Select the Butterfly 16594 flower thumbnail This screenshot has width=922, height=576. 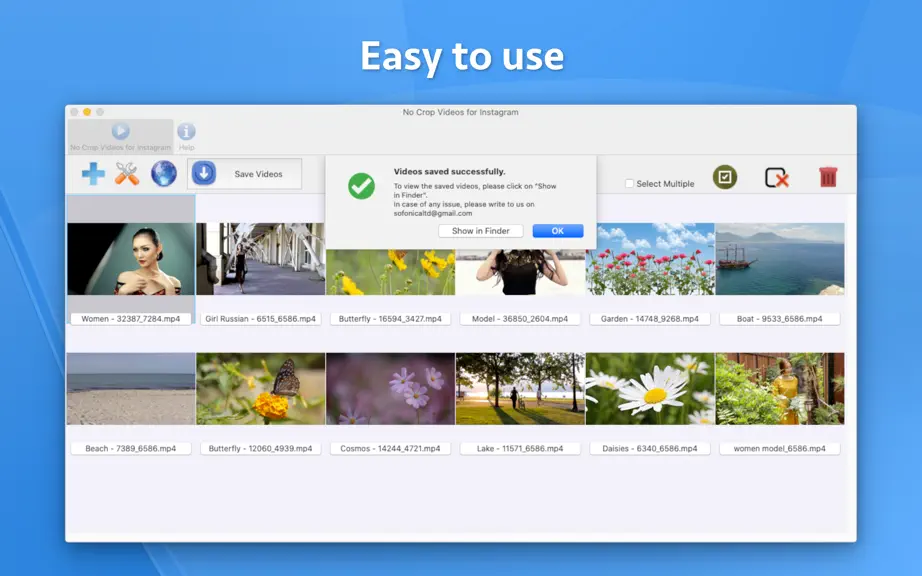coord(390,272)
